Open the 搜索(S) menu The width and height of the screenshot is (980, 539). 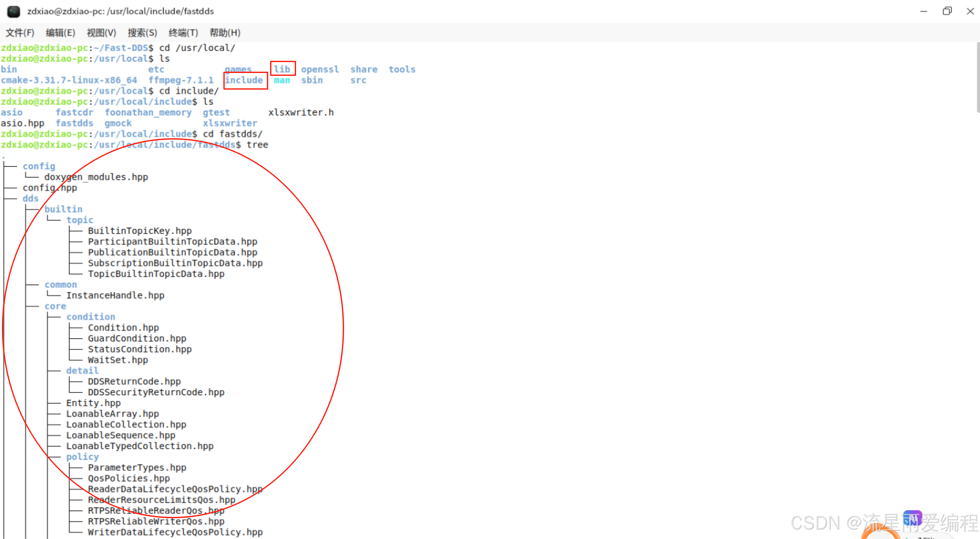[x=142, y=33]
